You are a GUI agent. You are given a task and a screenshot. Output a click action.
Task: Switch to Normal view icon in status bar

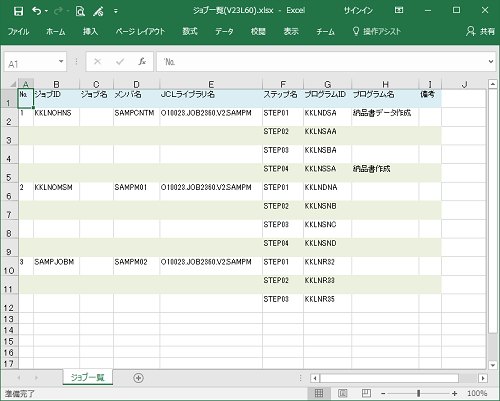[x=319, y=394]
